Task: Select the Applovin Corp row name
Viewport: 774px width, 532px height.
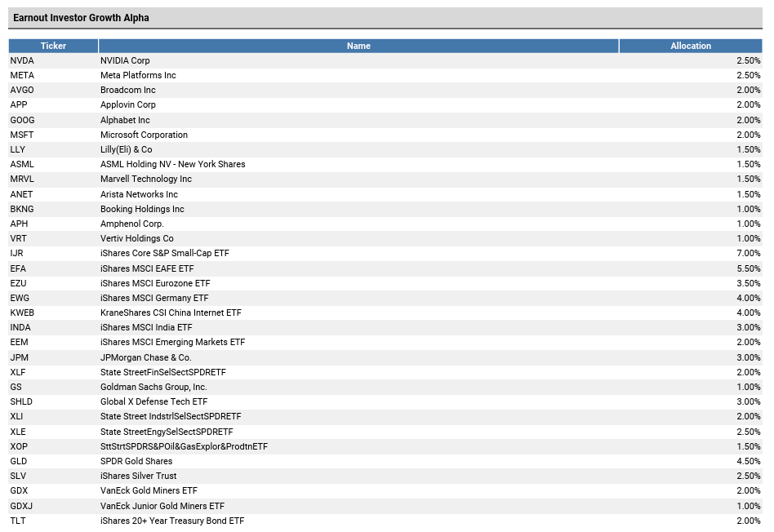Action: (128, 104)
